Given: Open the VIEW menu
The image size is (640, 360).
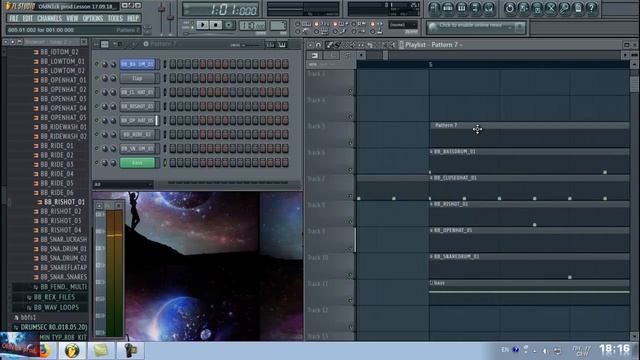Looking at the screenshot, I should [72, 18].
